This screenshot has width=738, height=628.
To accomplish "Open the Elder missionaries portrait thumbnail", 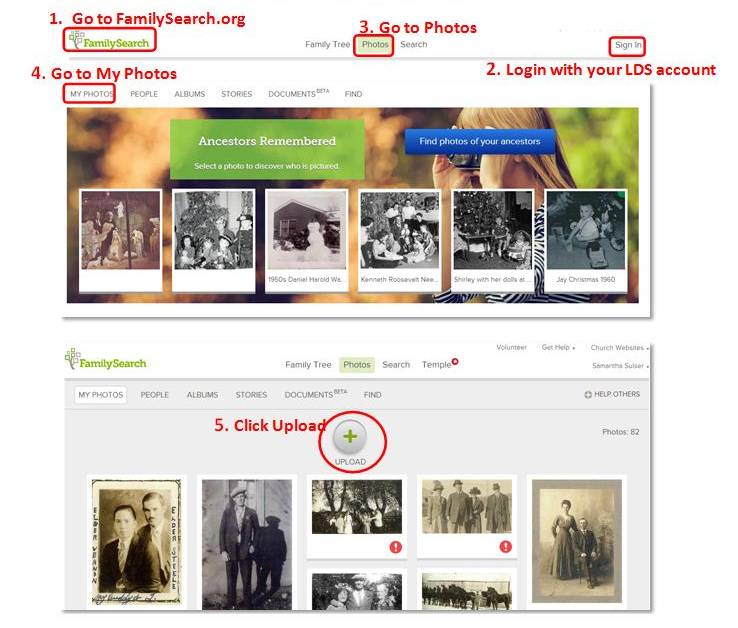I will (136, 541).
